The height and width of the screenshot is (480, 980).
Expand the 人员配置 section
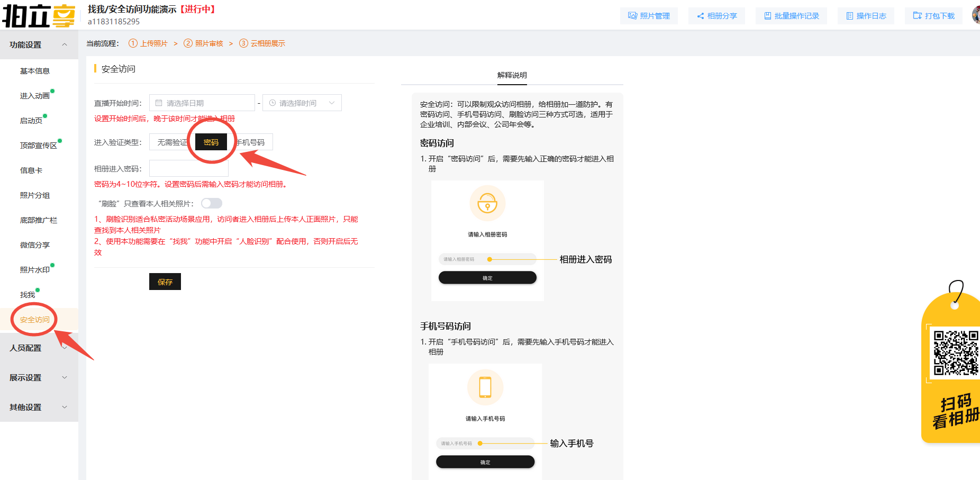click(x=25, y=348)
